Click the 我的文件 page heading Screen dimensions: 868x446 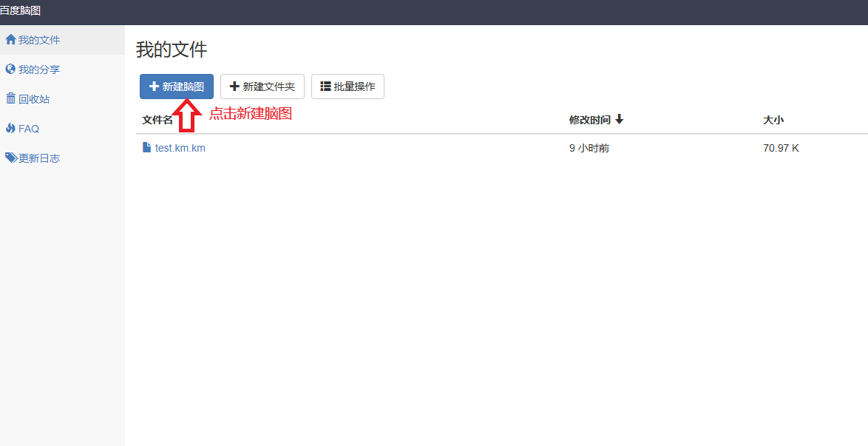[x=172, y=50]
